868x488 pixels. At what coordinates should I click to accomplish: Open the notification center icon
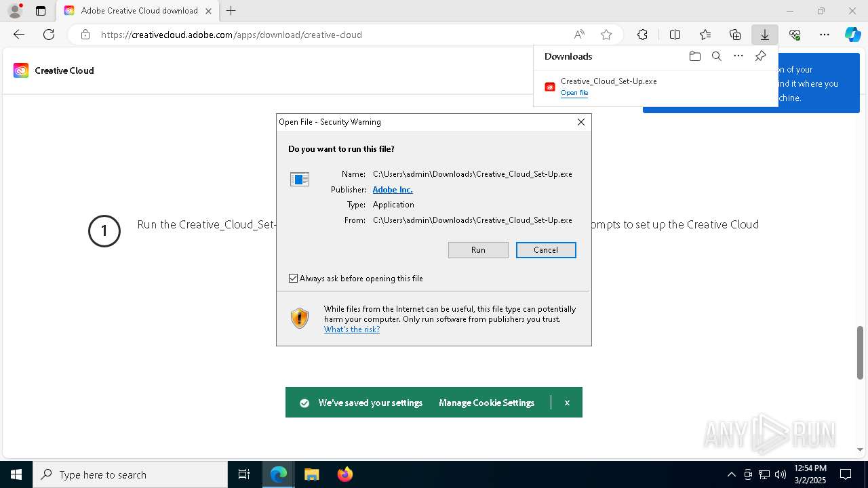[846, 474]
